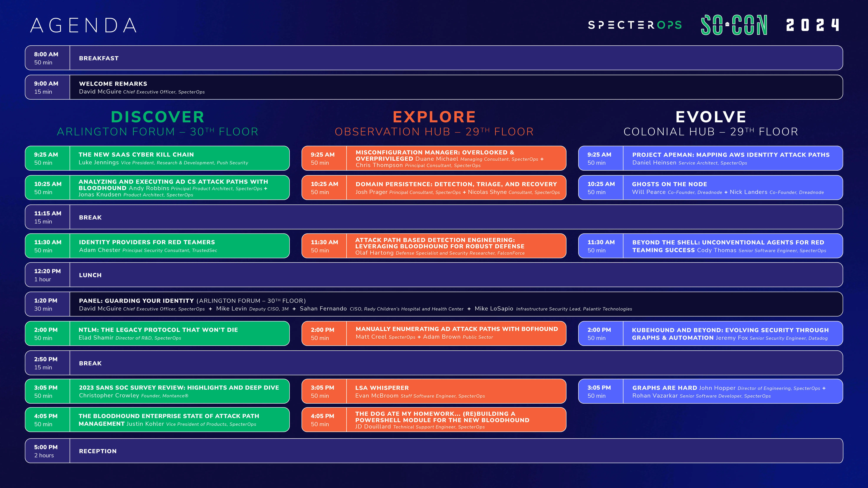Select the Lunch row
This screenshot has width=868, height=488.
pos(434,275)
